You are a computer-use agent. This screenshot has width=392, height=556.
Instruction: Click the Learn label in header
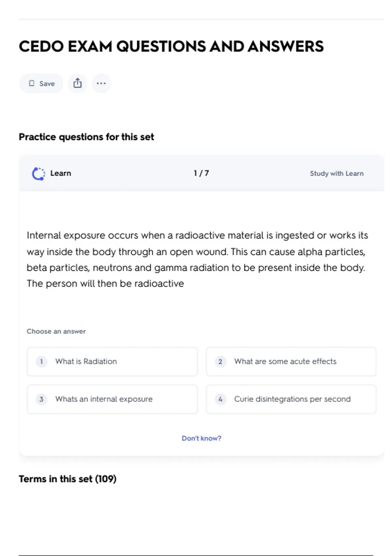(60, 173)
